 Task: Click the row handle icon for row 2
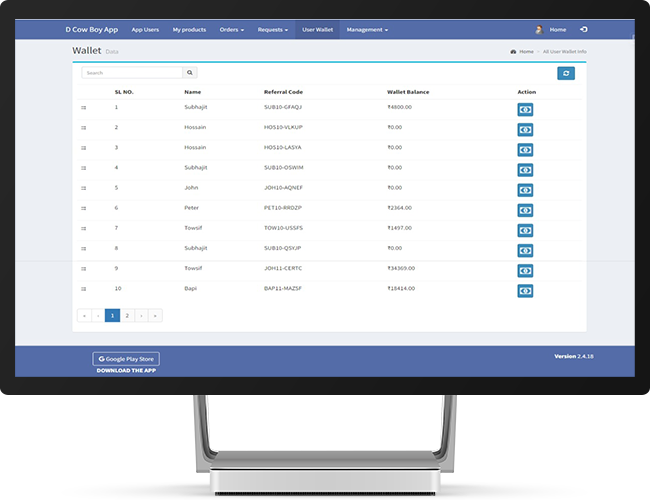click(x=84, y=128)
